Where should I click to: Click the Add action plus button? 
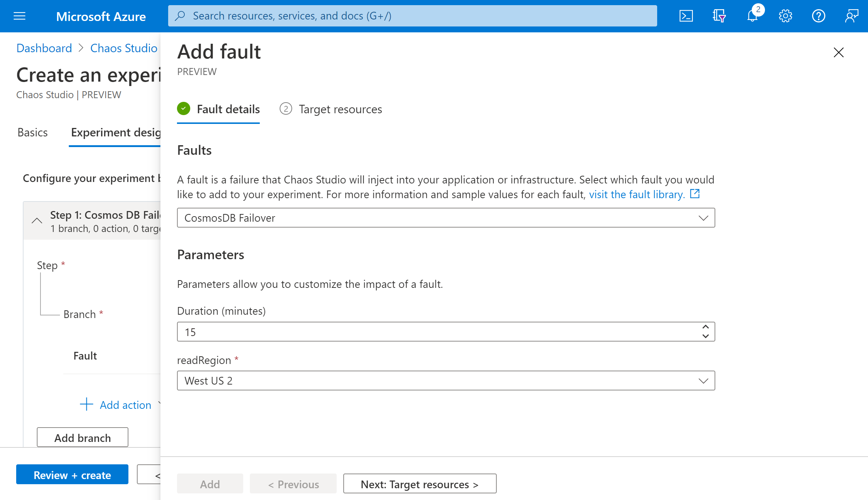[86, 404]
